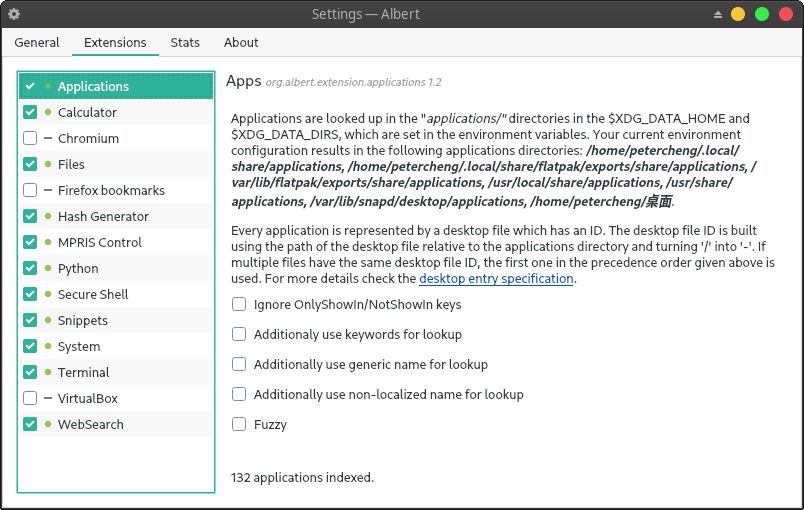Click the dash status icon beside Chromium

(x=48, y=138)
